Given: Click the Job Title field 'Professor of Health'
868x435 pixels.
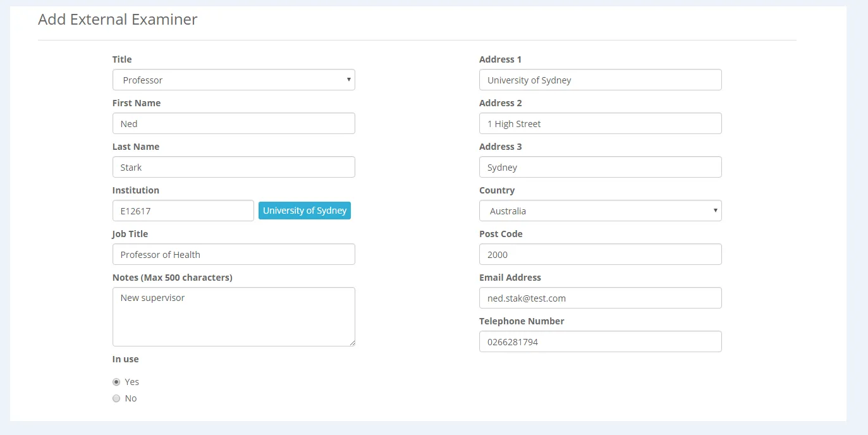Looking at the screenshot, I should [233, 254].
